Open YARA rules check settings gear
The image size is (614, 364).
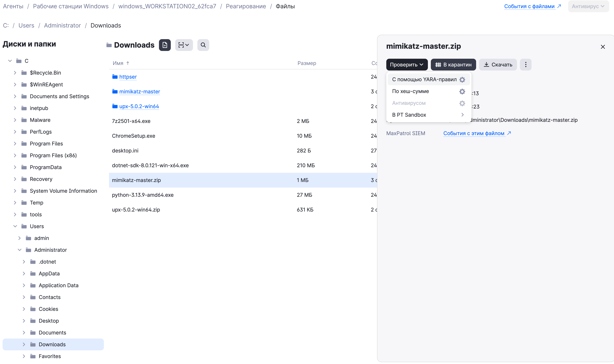(x=462, y=80)
